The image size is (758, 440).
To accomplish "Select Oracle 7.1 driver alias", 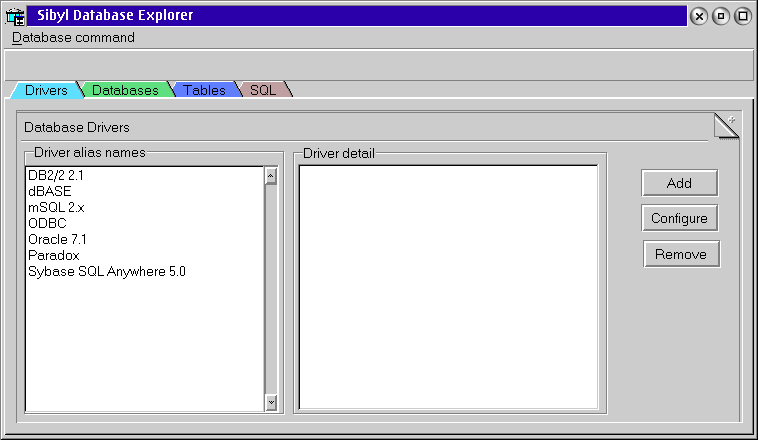I will (145, 239).
